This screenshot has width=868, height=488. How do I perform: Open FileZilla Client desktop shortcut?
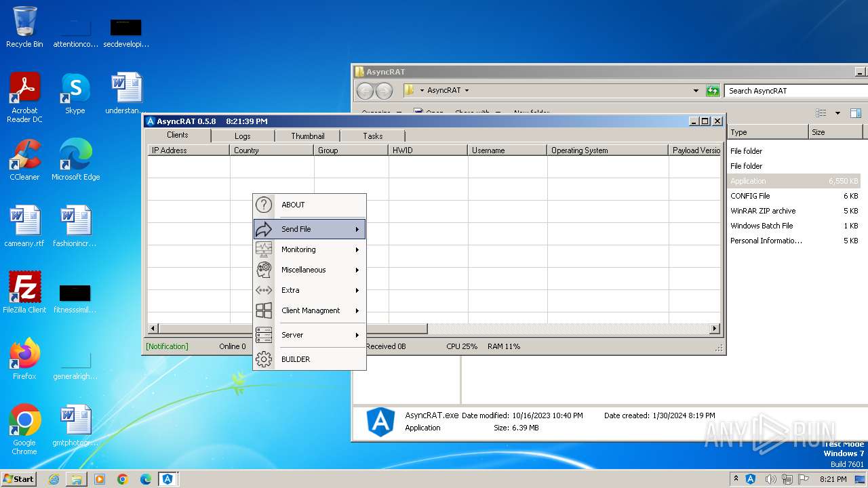coord(24,293)
